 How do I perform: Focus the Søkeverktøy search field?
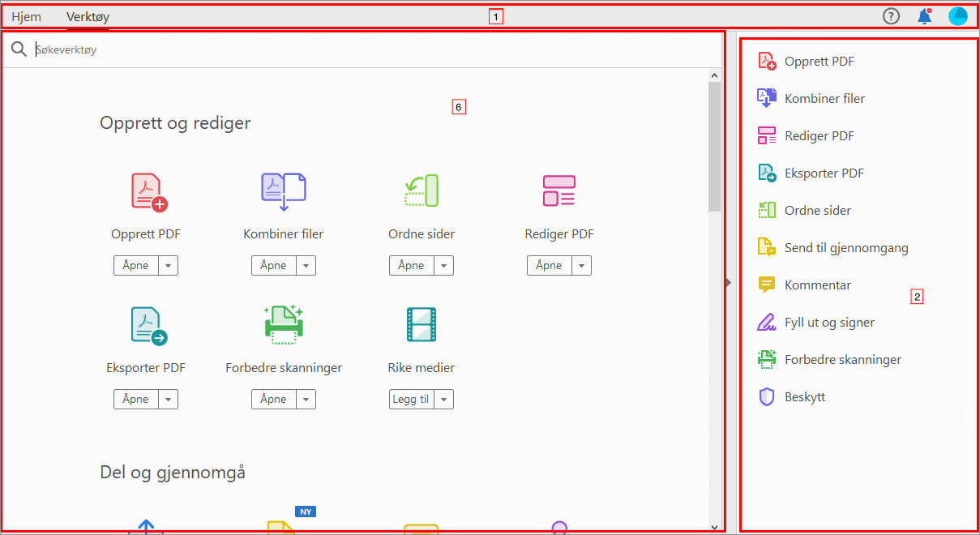373,49
